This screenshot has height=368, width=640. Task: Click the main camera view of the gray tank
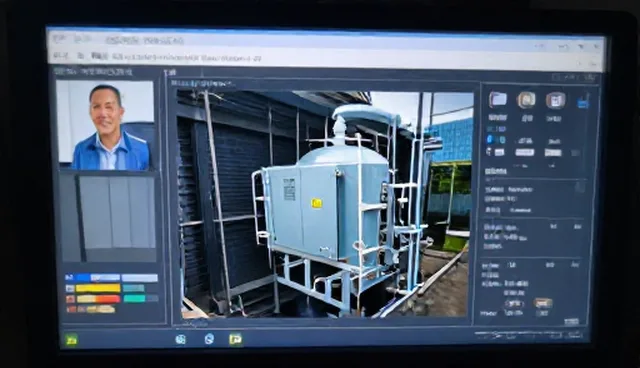(x=324, y=204)
